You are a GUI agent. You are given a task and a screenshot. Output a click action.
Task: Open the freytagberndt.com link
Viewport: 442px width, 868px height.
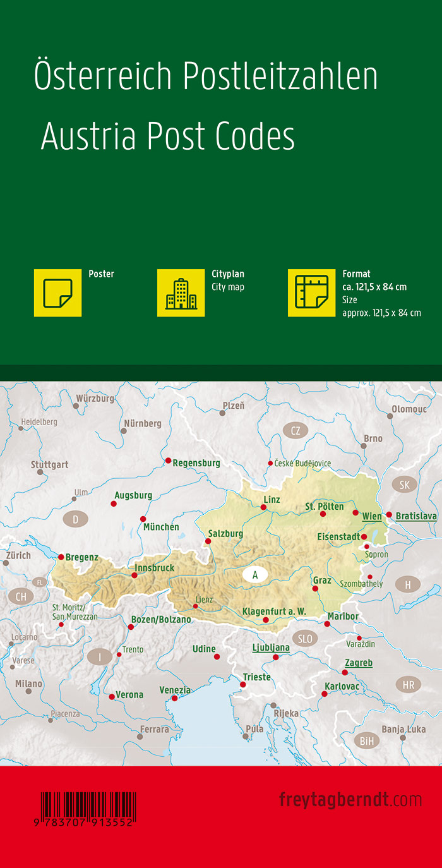pos(350,800)
